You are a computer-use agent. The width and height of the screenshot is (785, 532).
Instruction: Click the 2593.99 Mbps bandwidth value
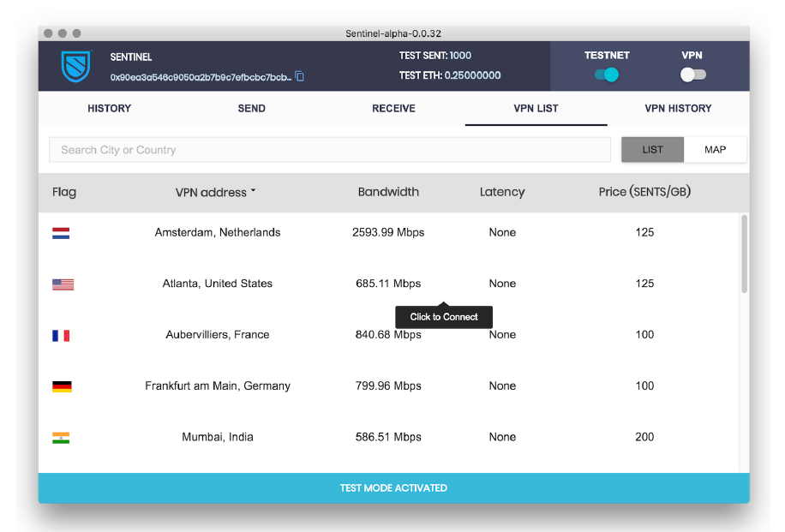tap(388, 232)
